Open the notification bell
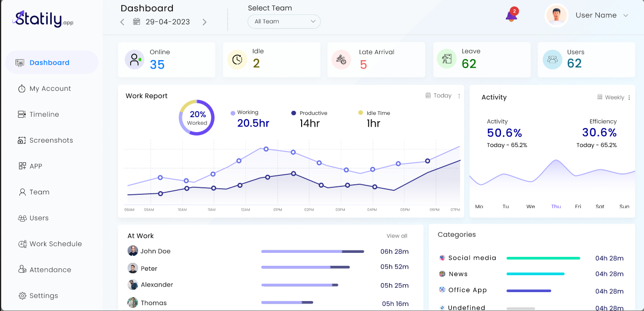 511,15
